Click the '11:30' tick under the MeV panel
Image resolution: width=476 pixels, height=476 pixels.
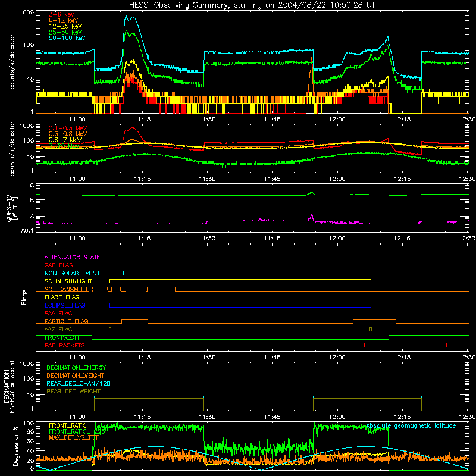[x=207, y=179]
